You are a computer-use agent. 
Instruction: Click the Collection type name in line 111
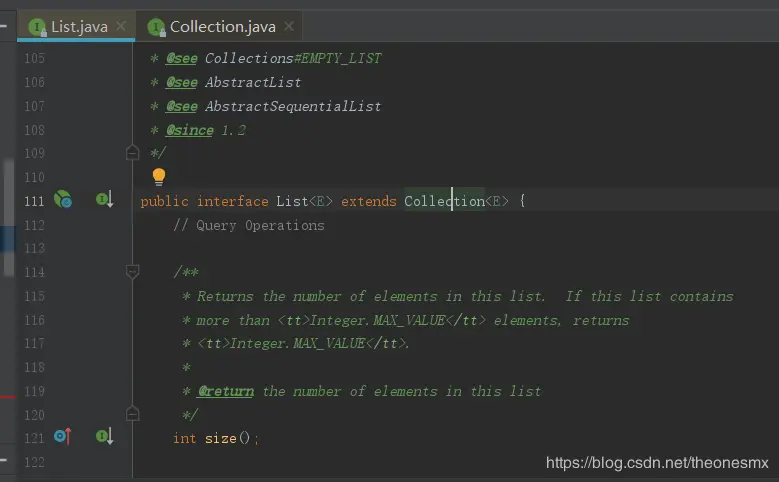[444, 201]
